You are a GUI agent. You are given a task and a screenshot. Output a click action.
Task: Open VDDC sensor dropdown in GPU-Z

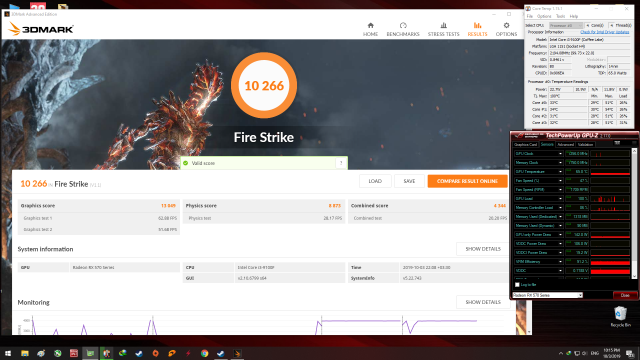(x=560, y=271)
